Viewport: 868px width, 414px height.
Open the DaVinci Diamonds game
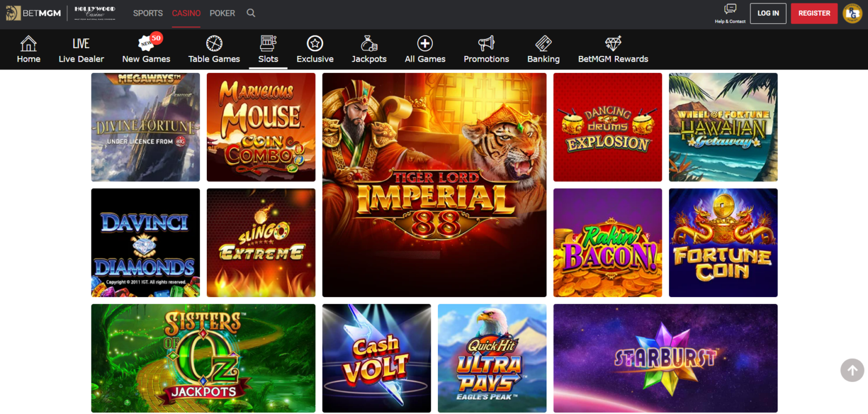tap(146, 243)
